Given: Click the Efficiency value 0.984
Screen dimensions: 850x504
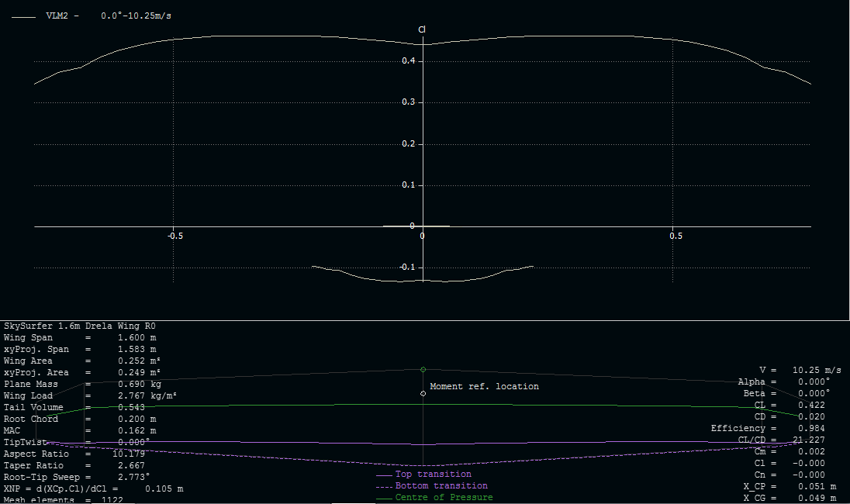Looking at the screenshot, I should coord(811,429).
